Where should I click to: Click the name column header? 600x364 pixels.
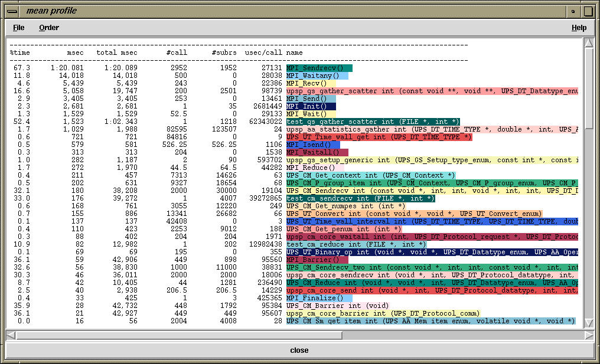point(294,53)
